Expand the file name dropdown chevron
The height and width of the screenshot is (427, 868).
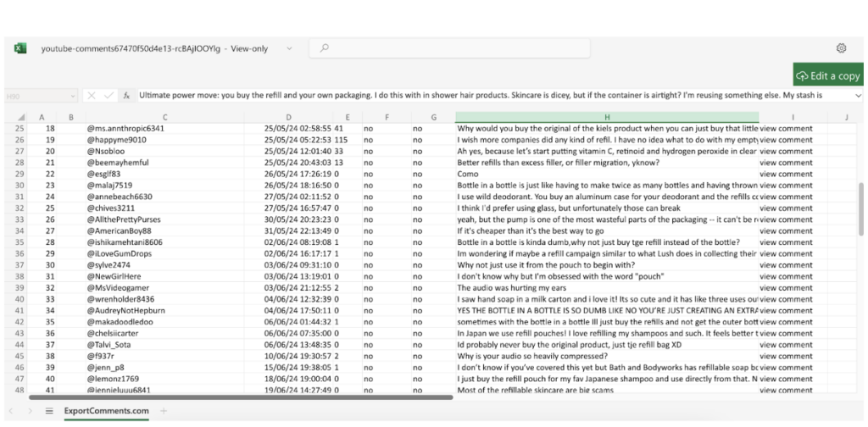click(289, 48)
